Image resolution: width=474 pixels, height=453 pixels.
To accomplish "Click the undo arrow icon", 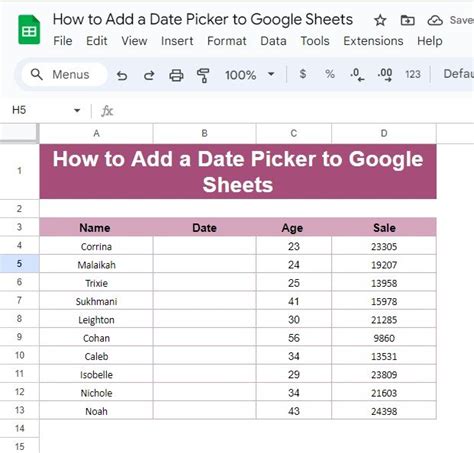I will point(122,75).
